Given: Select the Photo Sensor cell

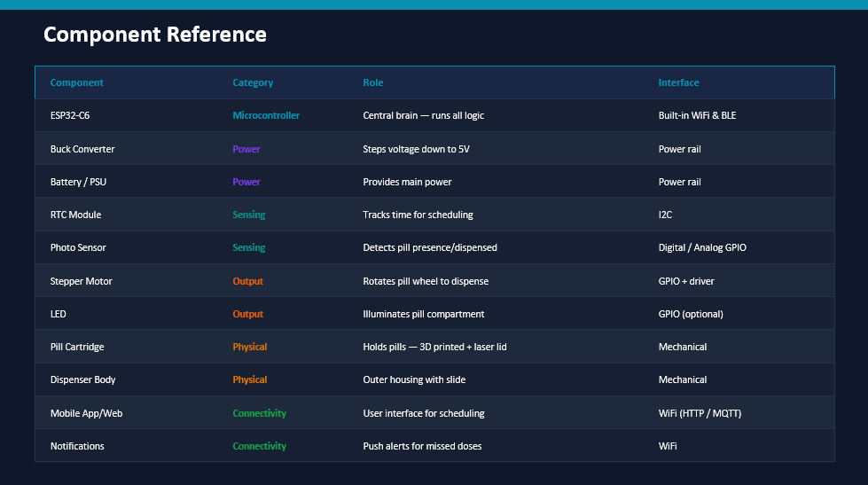Looking at the screenshot, I should pyautogui.click(x=78, y=247).
